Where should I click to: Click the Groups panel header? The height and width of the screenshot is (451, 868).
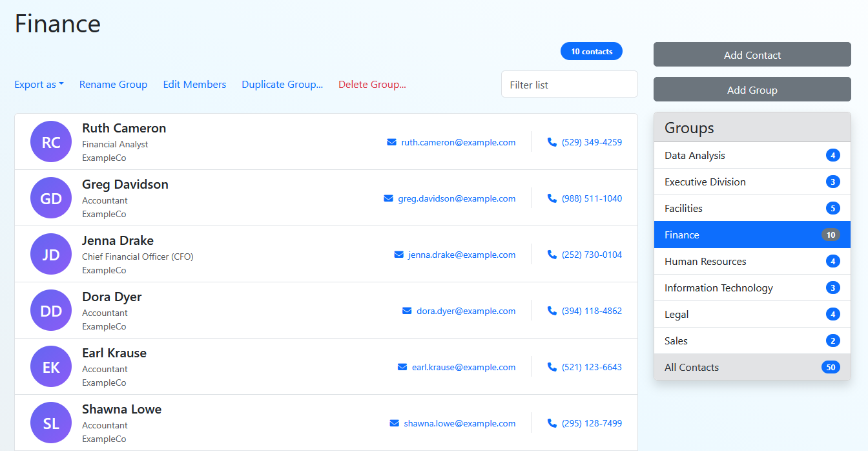pos(752,127)
